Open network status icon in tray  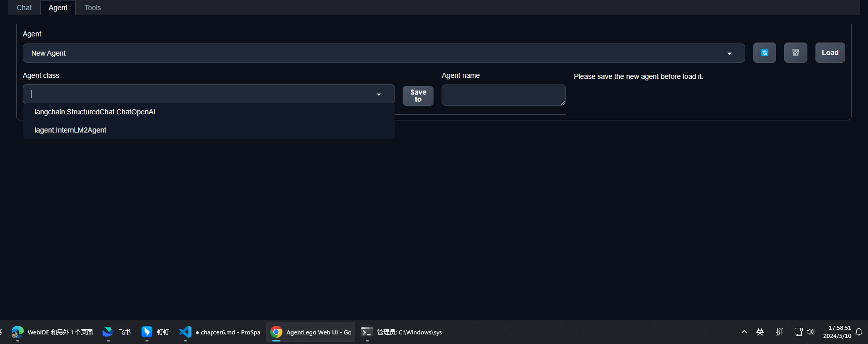(798, 332)
